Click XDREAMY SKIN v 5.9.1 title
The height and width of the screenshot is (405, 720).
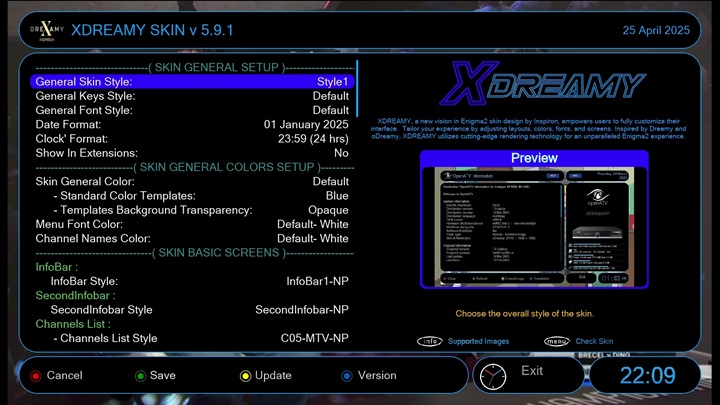click(x=152, y=30)
